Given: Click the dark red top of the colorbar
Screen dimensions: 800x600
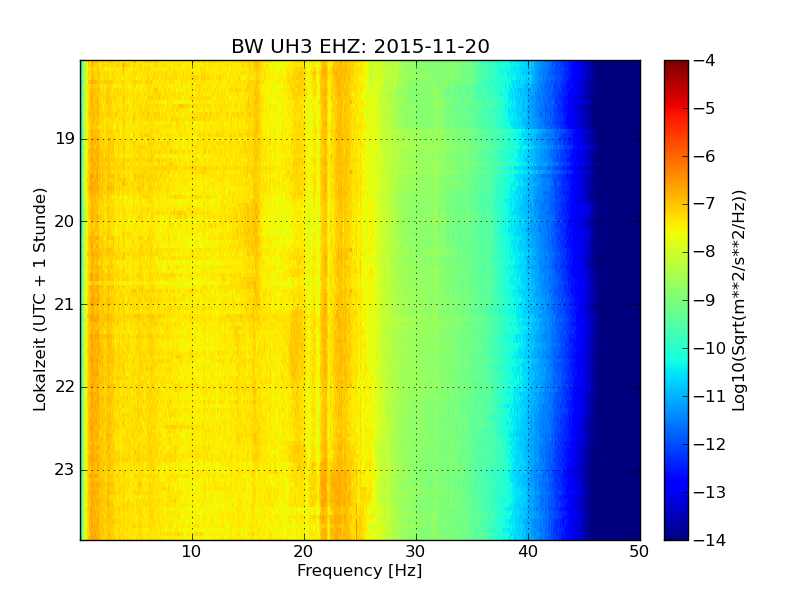Looking at the screenshot, I should point(677,67).
